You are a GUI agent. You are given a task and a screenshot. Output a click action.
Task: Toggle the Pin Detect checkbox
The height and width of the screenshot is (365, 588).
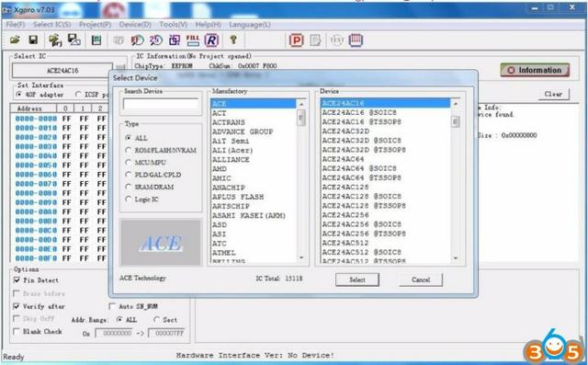17,279
